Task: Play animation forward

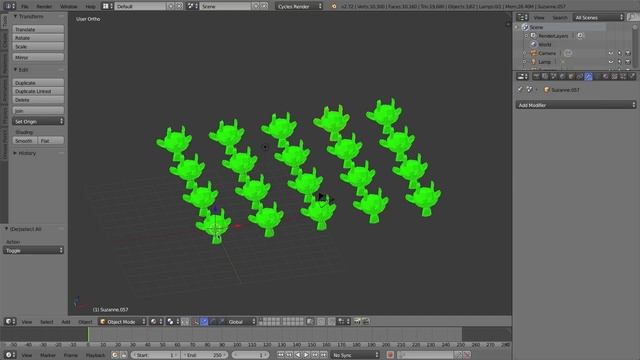Action: pos(306,355)
